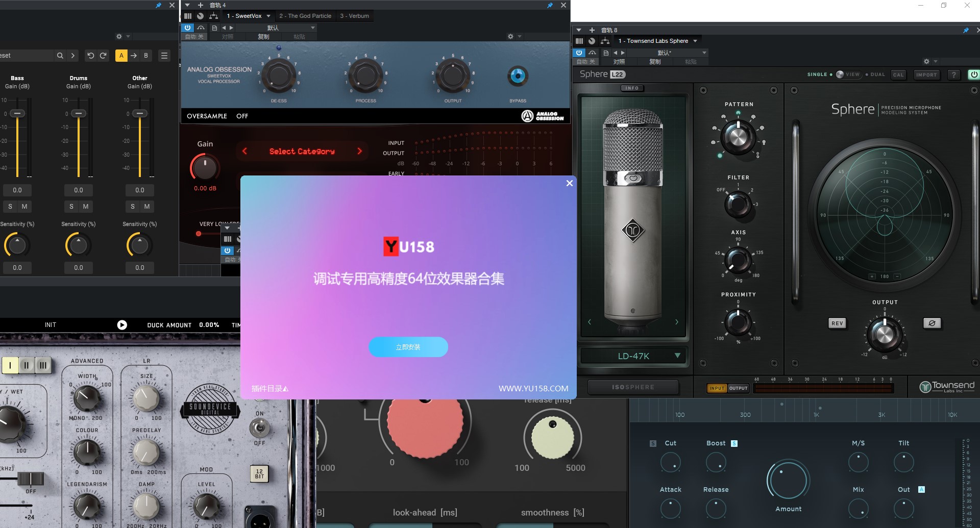The height and width of the screenshot is (528, 980).
Task: Open the Select Category preset display
Action: [302, 152]
